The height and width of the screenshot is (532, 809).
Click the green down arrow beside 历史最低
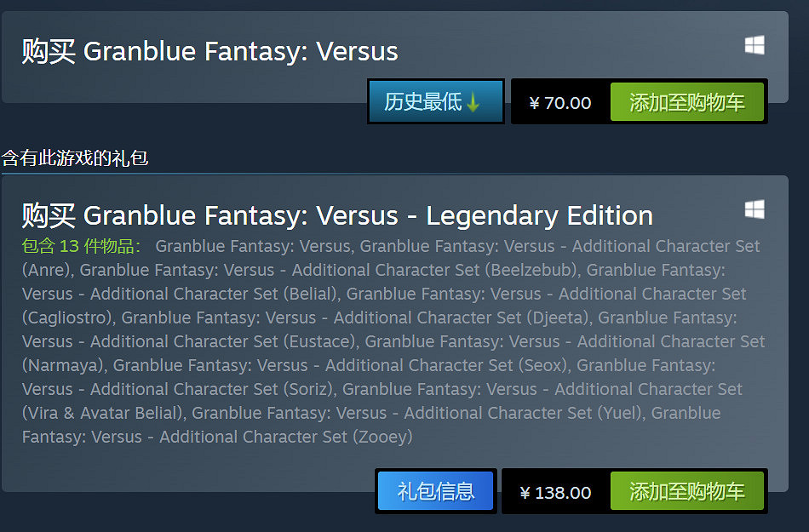tap(473, 103)
